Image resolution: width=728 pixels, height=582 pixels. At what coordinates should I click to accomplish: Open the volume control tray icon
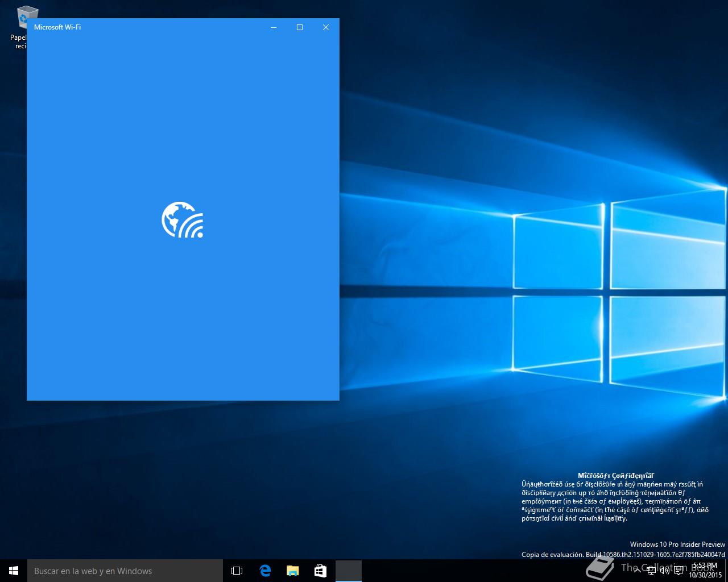click(x=664, y=571)
